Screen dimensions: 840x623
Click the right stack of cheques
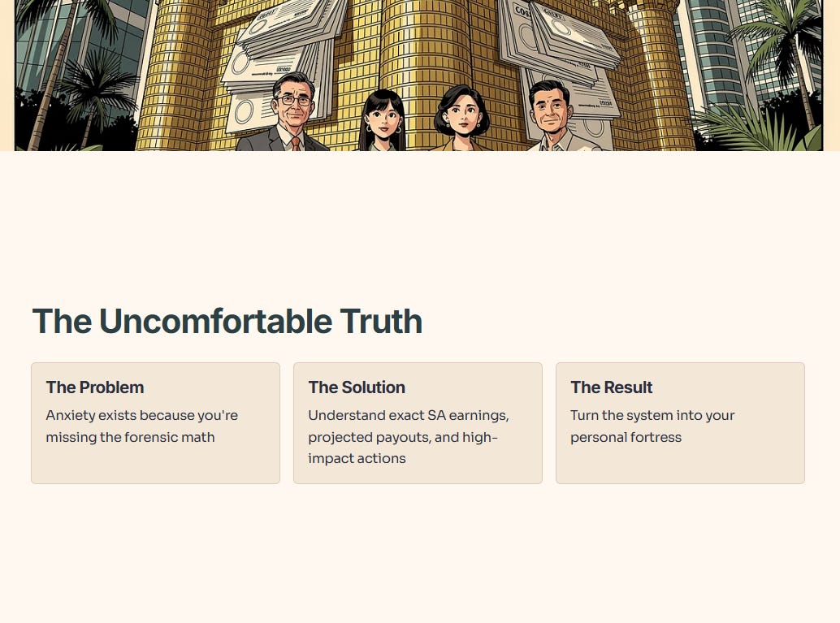pyautogui.click(x=560, y=54)
